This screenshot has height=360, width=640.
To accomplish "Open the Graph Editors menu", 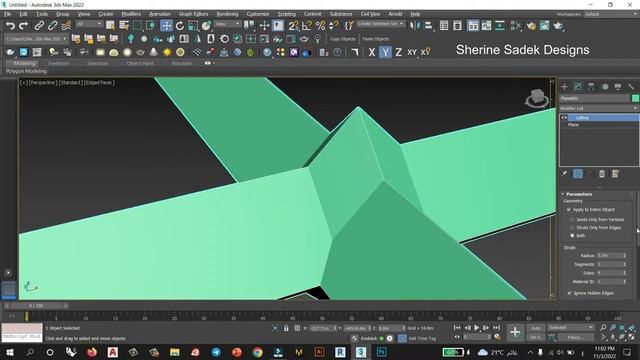I will click(193, 14).
